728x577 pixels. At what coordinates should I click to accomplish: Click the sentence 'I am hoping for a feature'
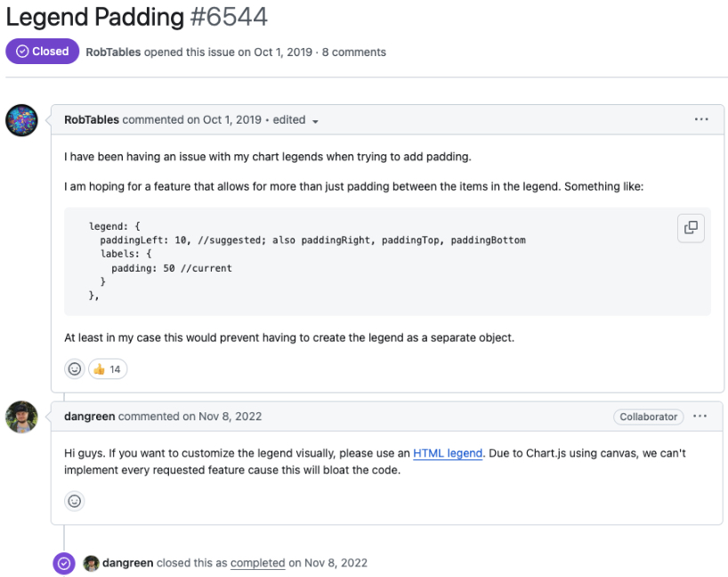(354, 186)
